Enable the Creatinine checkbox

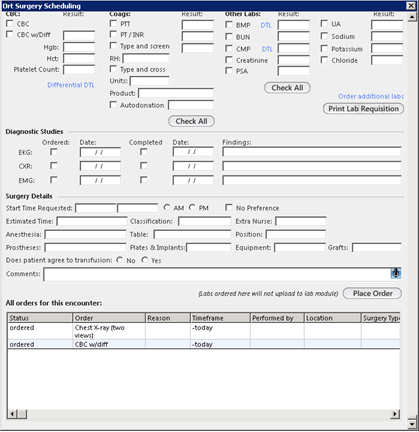[x=229, y=60]
